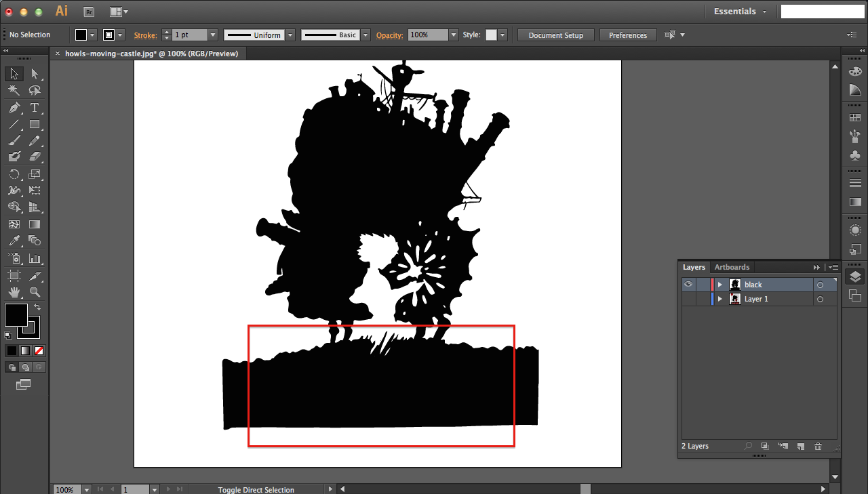
Task: Set paint to None (red slash button)
Action: click(39, 350)
